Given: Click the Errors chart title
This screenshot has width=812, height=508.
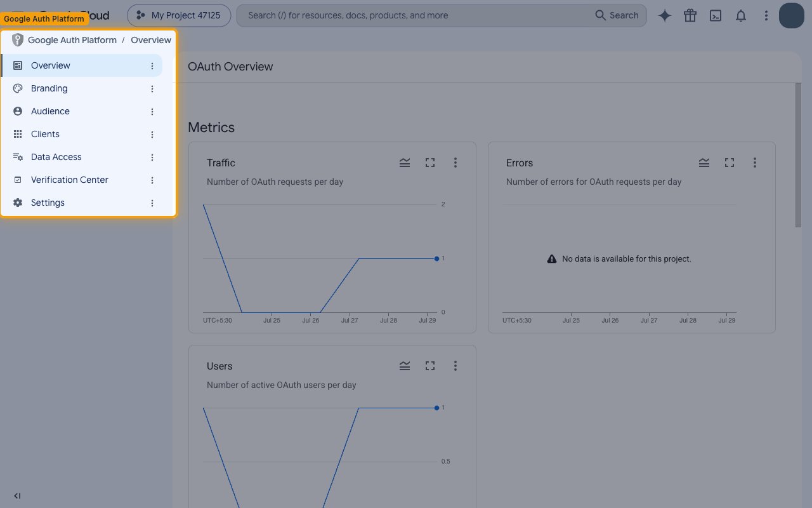Looking at the screenshot, I should pyautogui.click(x=520, y=163).
